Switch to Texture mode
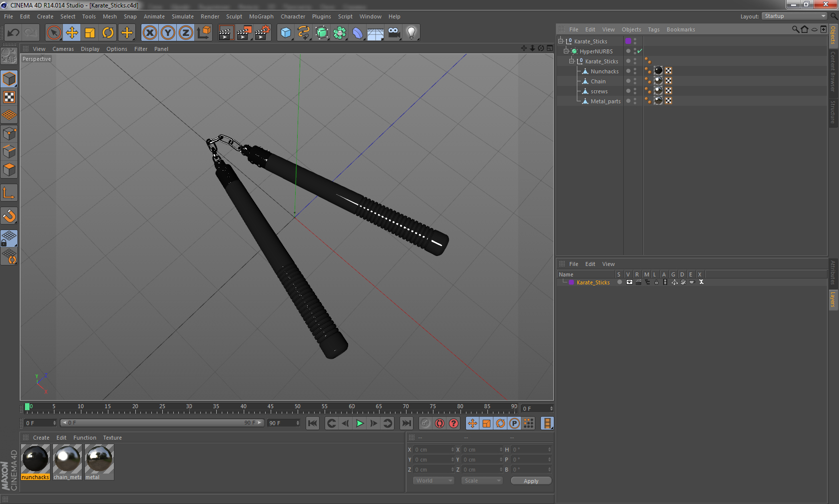 coord(9,97)
